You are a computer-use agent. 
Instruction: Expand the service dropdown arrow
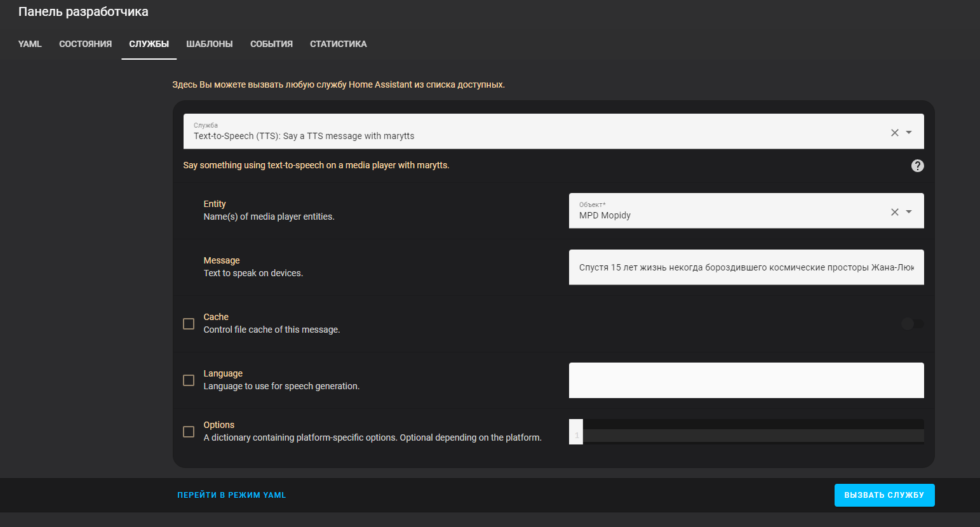pos(909,133)
